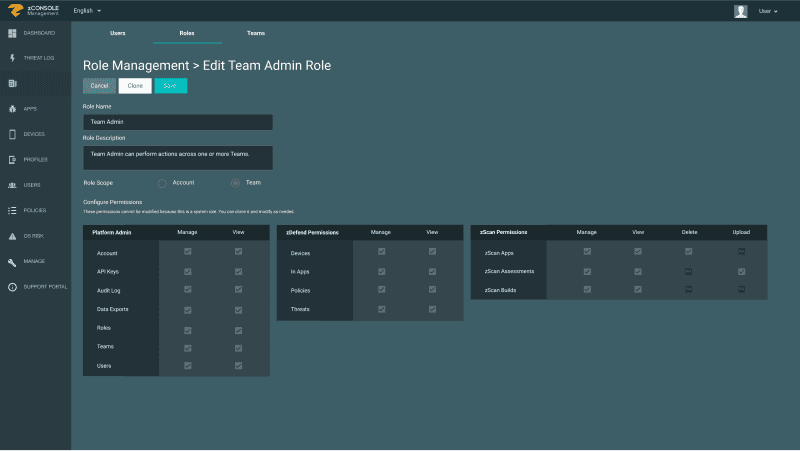Screen dimensions: 800x451
Task: Click the Threat Log lightning icon
Action: 12,58
